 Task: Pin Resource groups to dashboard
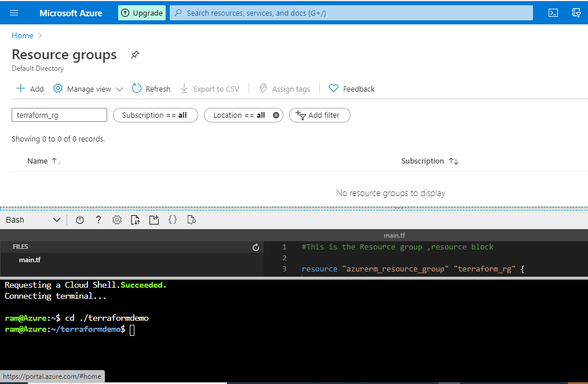(134, 55)
